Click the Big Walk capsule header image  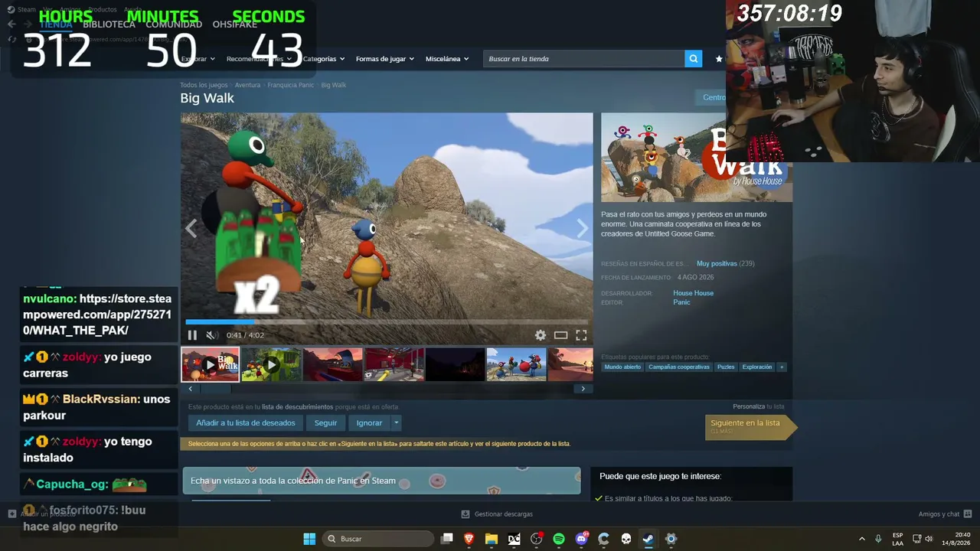[x=696, y=158]
